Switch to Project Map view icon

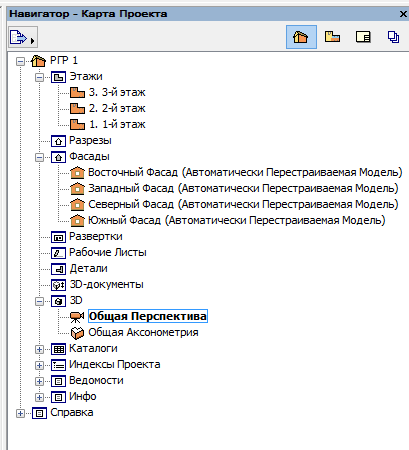tap(301, 37)
